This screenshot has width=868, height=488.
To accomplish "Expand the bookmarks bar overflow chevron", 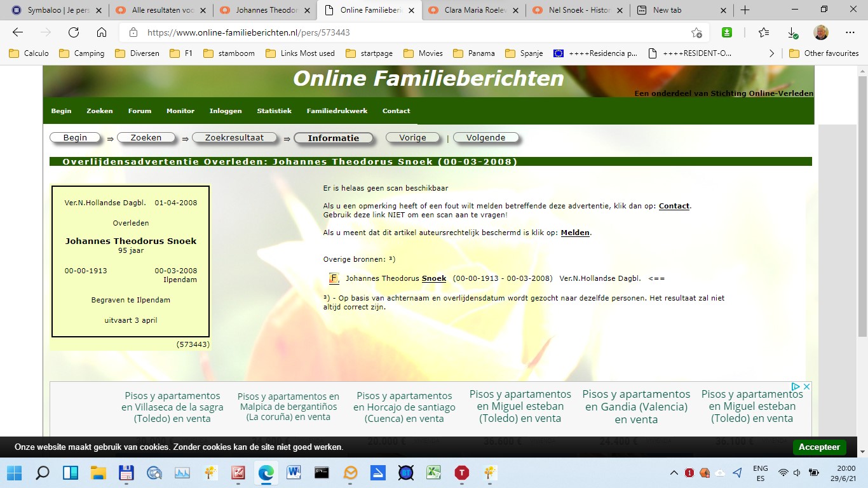I will coord(772,53).
